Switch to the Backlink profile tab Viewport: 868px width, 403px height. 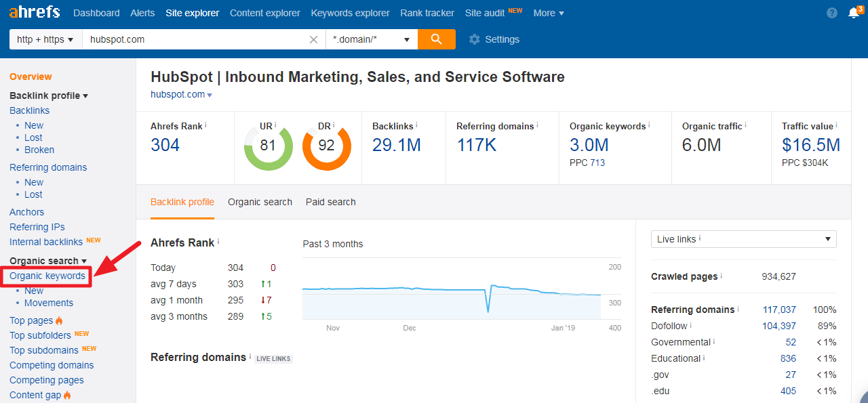point(182,202)
